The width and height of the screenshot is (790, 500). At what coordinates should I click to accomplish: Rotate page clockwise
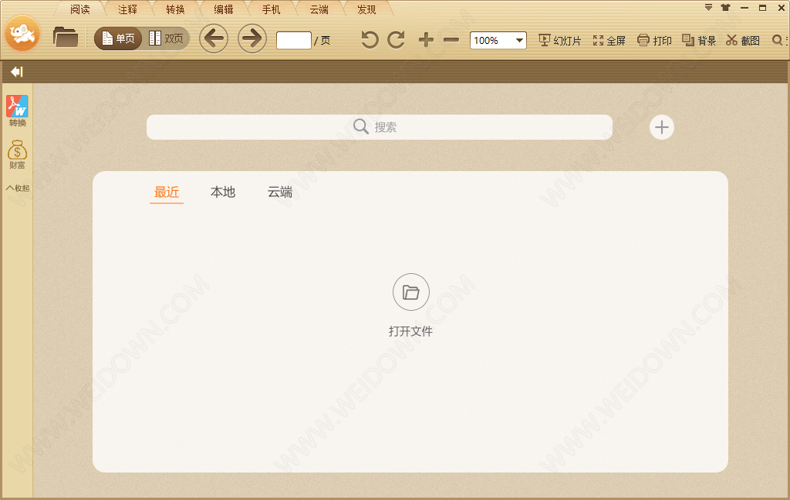[x=396, y=40]
